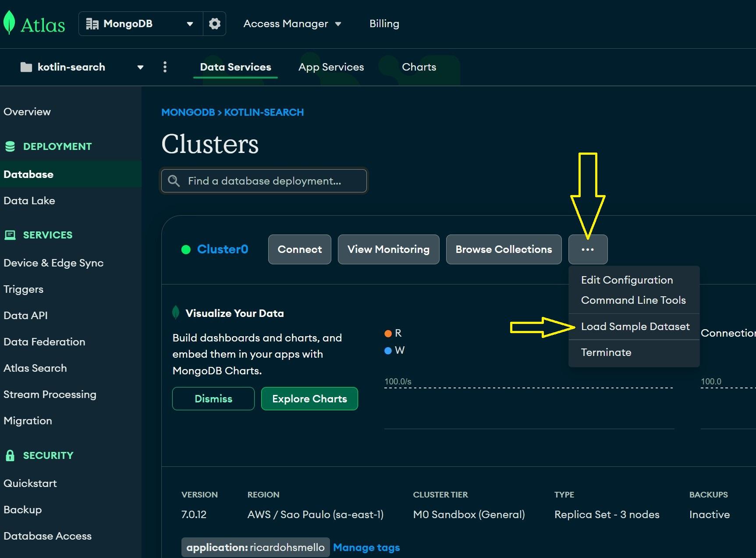This screenshot has height=558, width=756.
Task: Select Command Line Tools from menu
Action: point(634,300)
